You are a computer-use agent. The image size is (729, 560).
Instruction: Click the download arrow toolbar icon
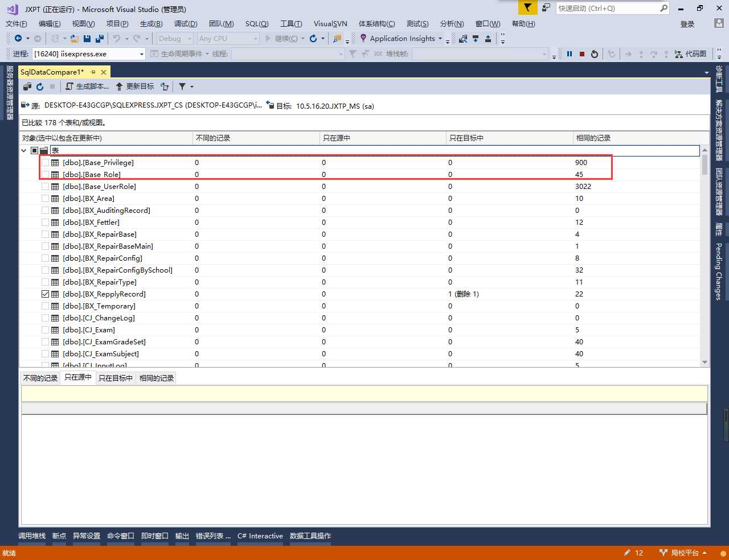click(x=476, y=38)
